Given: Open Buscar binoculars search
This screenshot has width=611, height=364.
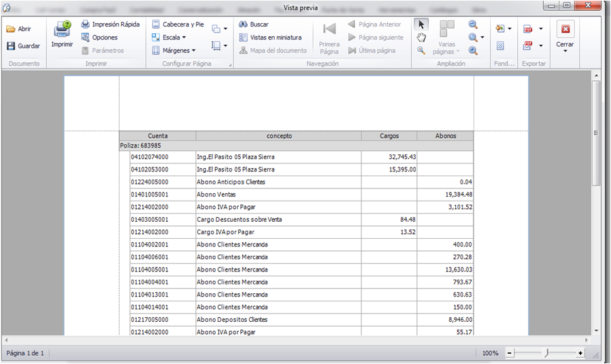Looking at the screenshot, I should point(254,24).
